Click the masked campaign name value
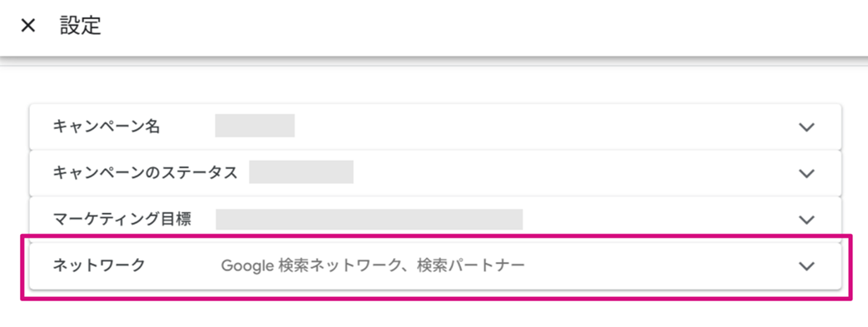The width and height of the screenshot is (868, 327). [x=255, y=126]
